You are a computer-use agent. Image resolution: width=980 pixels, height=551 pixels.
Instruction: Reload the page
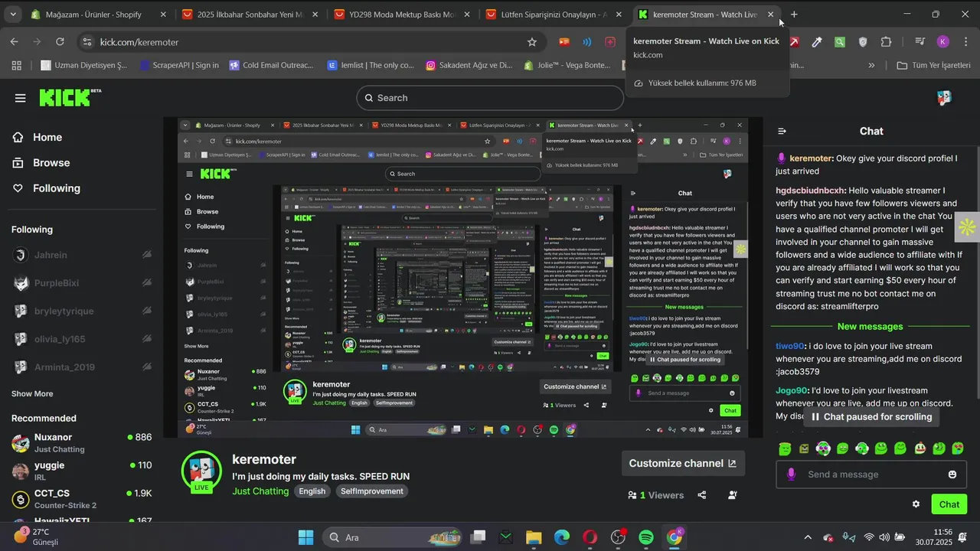pos(60,42)
